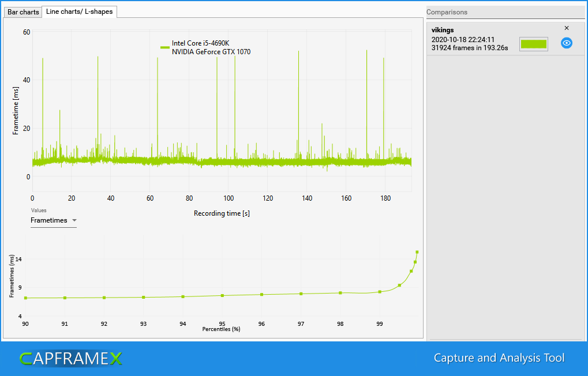Click the Comparisons panel header

tap(447, 12)
